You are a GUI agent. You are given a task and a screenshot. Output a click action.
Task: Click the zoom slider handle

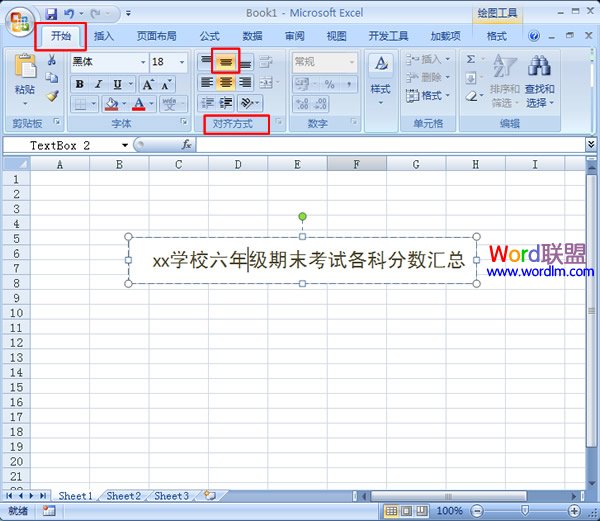click(525, 510)
